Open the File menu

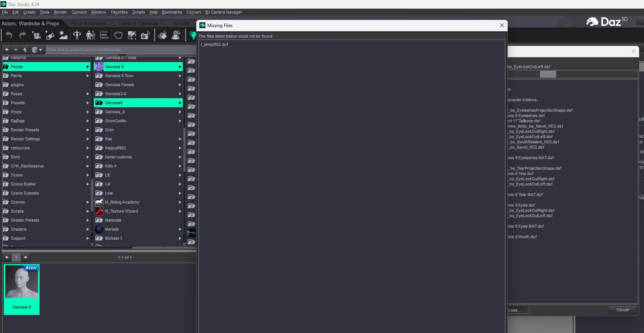(5, 12)
